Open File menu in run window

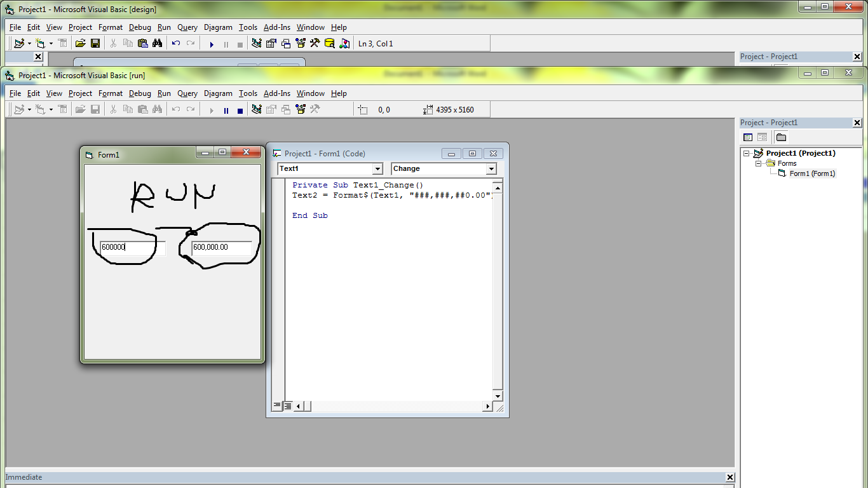[x=15, y=93]
